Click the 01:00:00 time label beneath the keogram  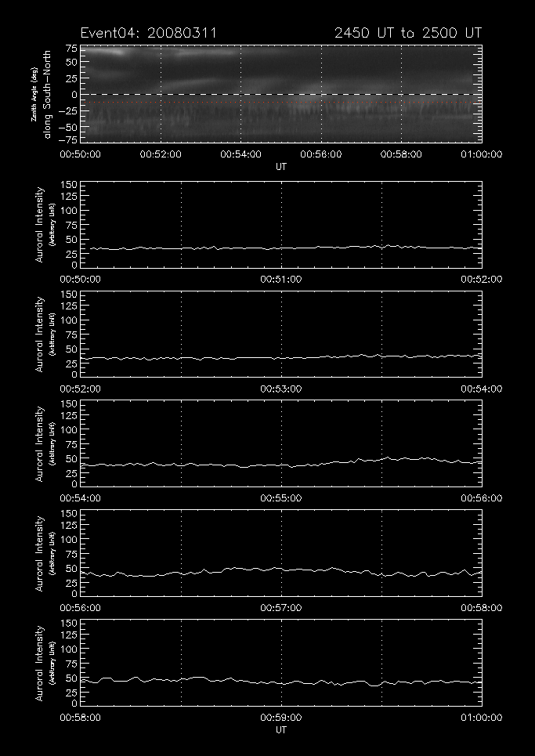[481, 154]
